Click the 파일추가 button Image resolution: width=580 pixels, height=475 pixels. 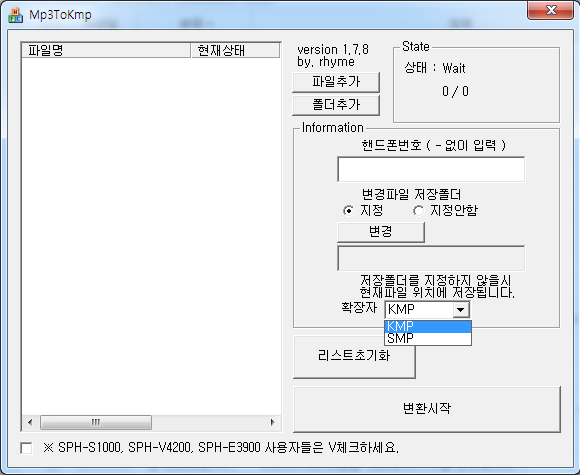click(336, 82)
